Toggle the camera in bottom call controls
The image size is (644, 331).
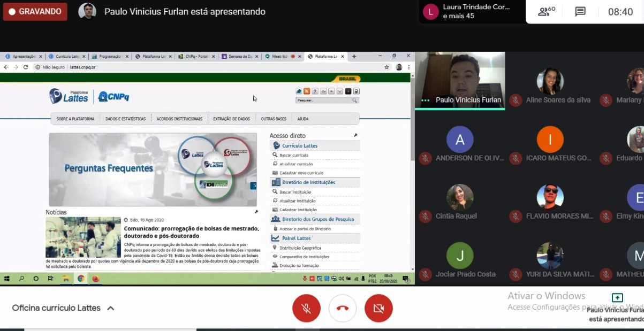pos(378,308)
